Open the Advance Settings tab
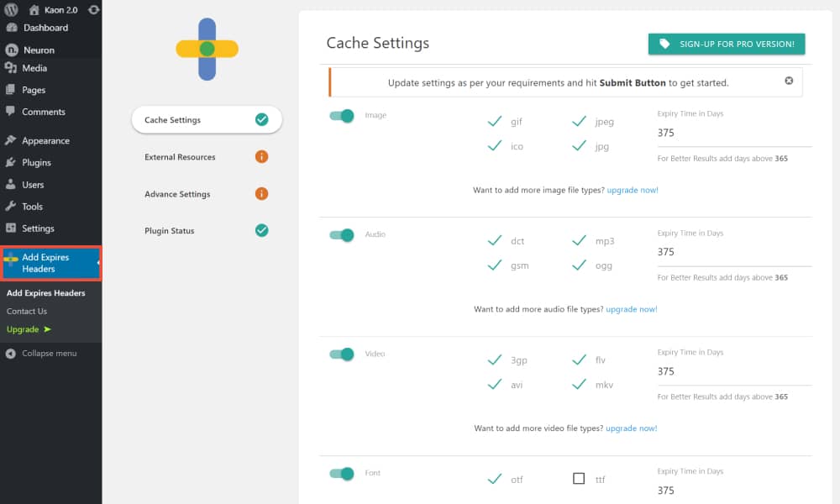Image resolution: width=840 pixels, height=504 pixels. (x=207, y=193)
